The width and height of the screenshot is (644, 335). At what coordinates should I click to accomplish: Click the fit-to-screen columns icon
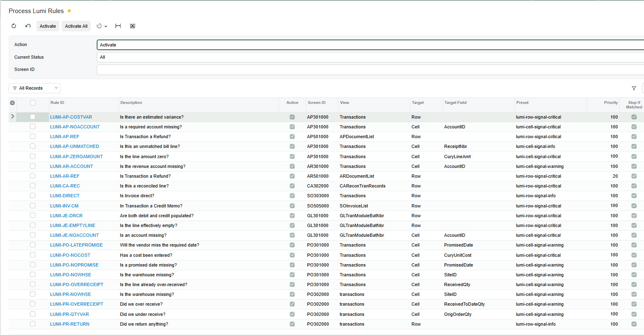[x=118, y=26]
